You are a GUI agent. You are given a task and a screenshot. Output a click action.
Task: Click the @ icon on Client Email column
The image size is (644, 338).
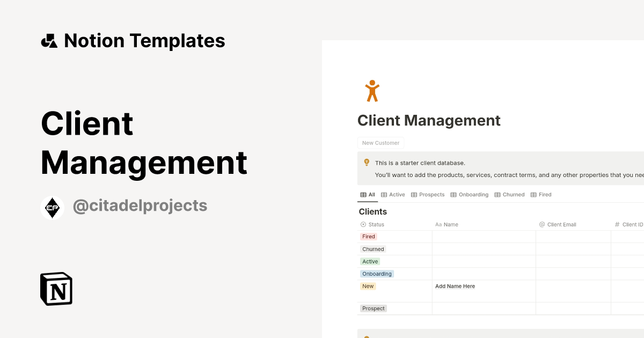tap(542, 224)
